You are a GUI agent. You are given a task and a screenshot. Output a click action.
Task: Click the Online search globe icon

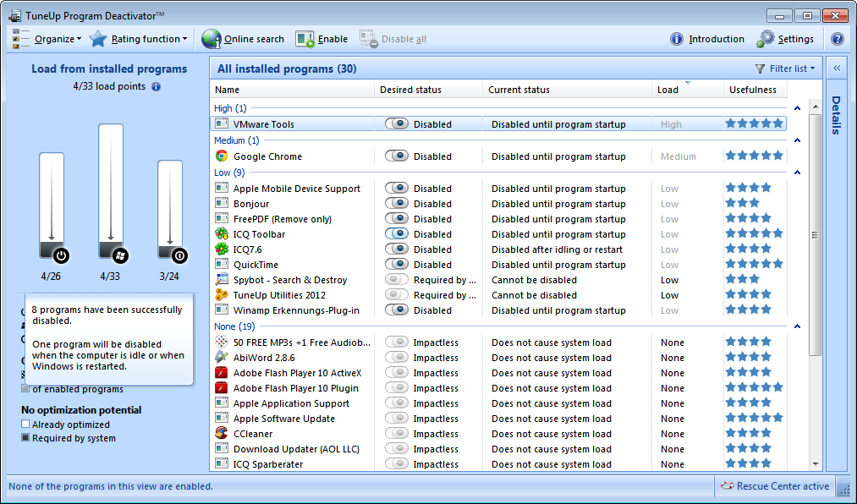(x=209, y=38)
